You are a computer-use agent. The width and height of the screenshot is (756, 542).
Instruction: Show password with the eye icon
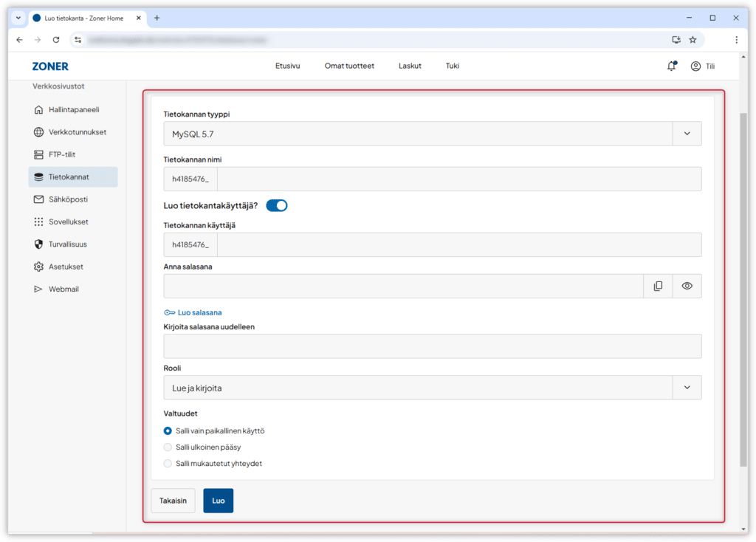687,286
